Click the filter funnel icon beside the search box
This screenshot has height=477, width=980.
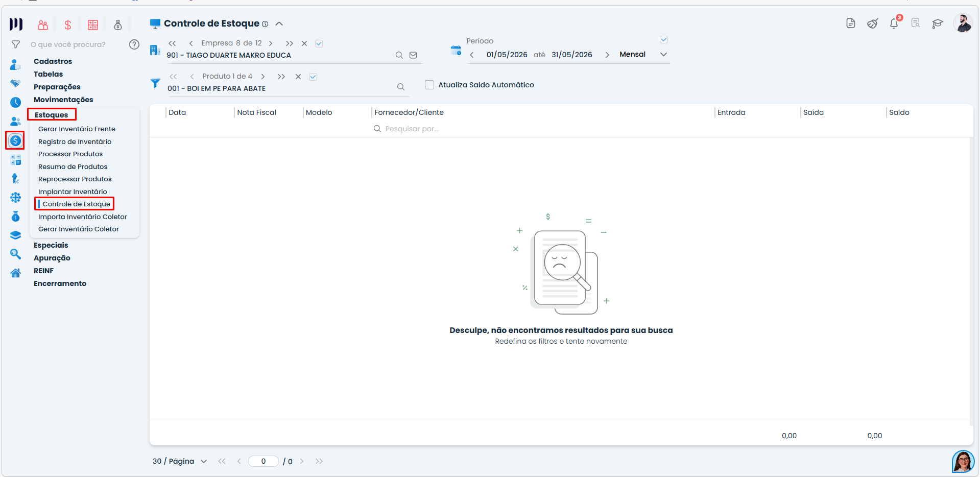point(16,44)
